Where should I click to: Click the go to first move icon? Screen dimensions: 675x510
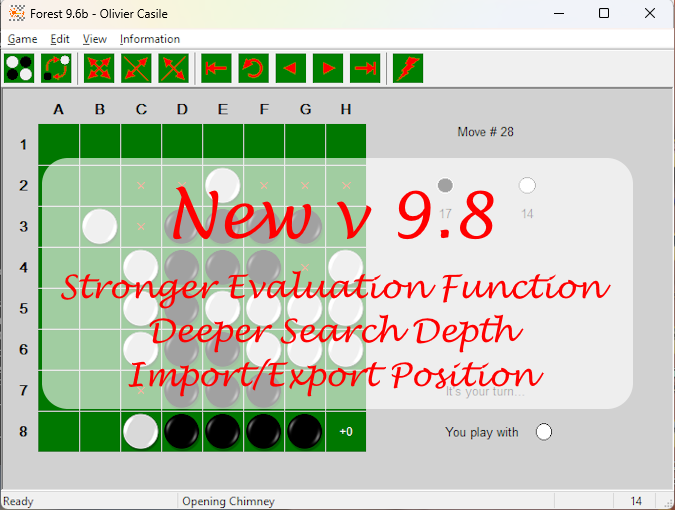coord(216,68)
